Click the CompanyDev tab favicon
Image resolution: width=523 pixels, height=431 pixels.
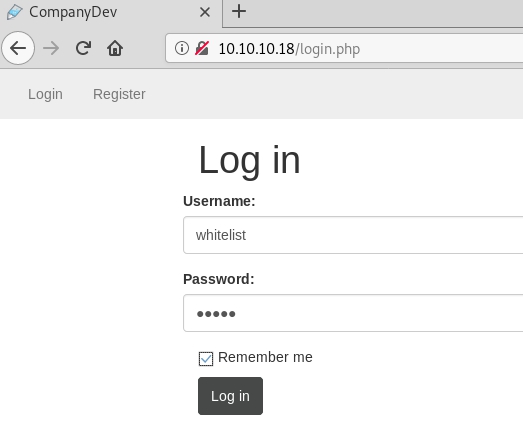click(14, 12)
